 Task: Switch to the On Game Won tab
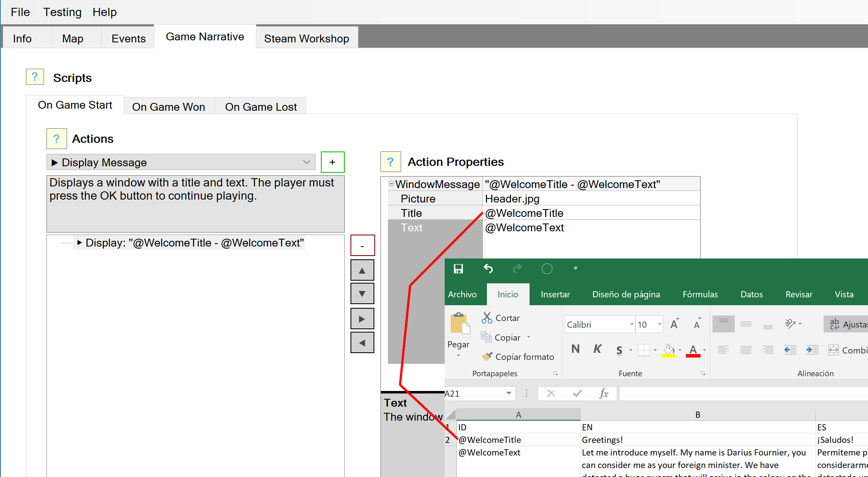pos(169,107)
